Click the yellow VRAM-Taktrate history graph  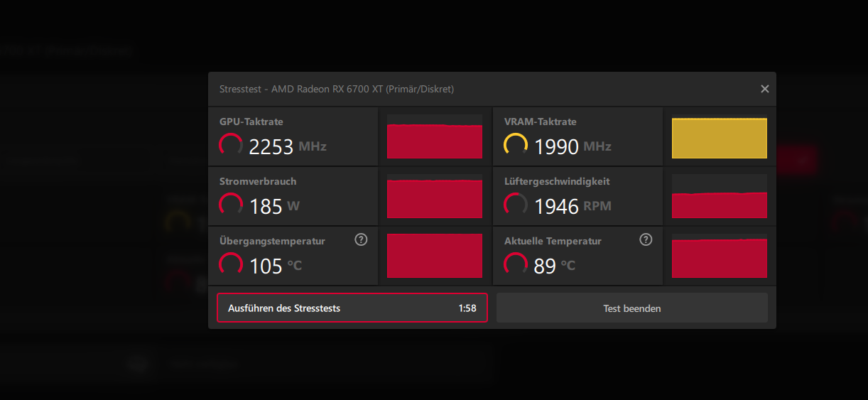[x=720, y=136]
